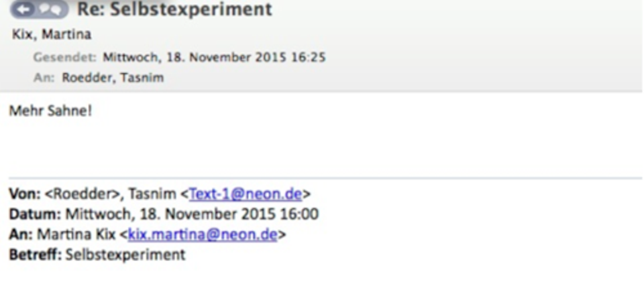Image resolution: width=644 pixels, height=284 pixels.
Task: Click the An: label in header
Action: [44, 78]
